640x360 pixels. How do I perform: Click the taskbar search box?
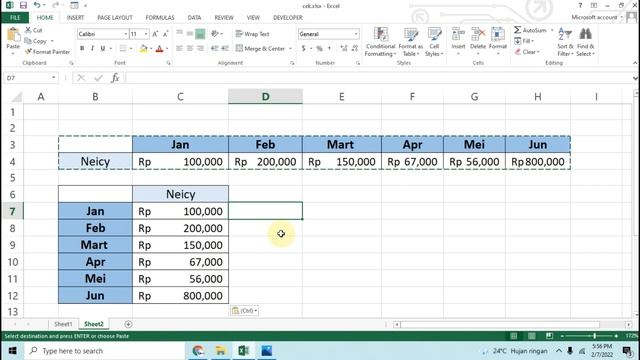[105, 351]
